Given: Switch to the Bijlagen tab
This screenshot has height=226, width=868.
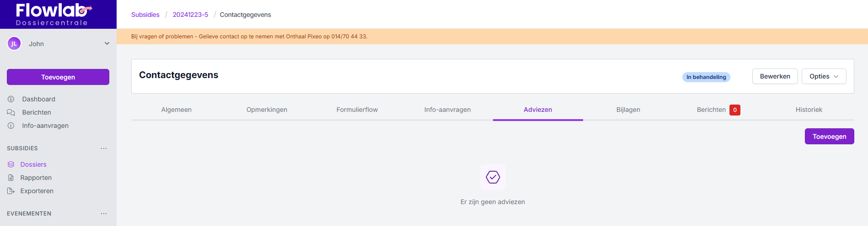Looking at the screenshot, I should [628, 110].
